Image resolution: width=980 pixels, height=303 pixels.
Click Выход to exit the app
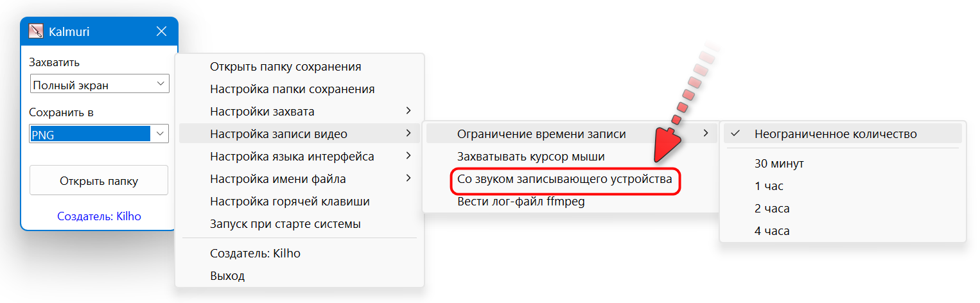227,276
